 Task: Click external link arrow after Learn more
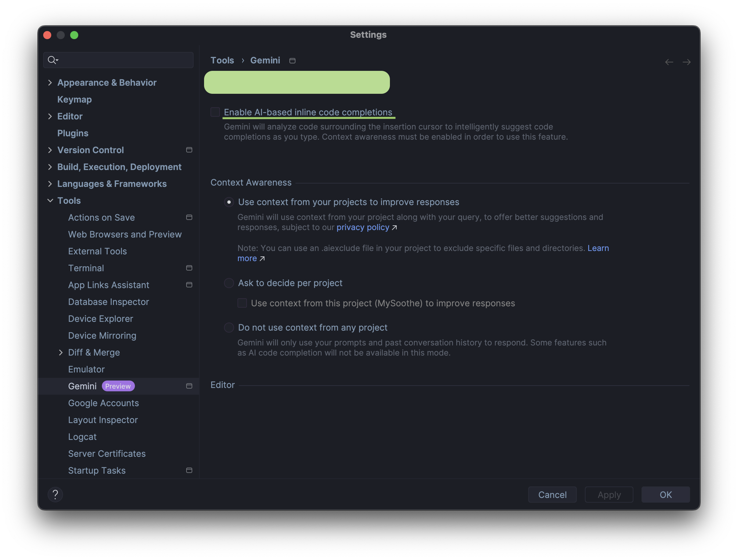point(262,259)
